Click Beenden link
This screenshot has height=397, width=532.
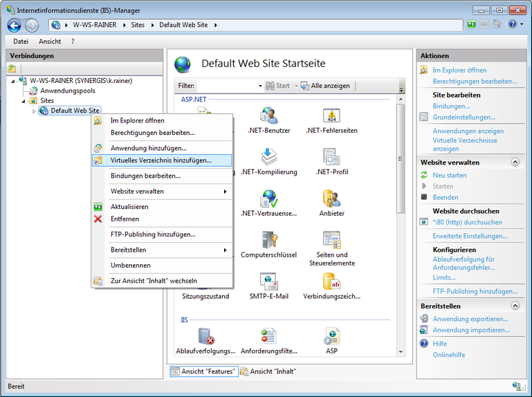445,198
